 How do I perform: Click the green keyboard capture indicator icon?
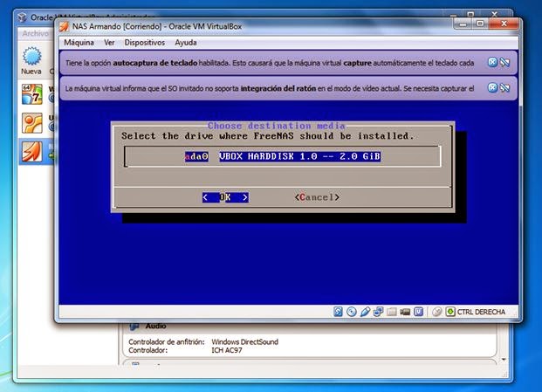click(450, 312)
